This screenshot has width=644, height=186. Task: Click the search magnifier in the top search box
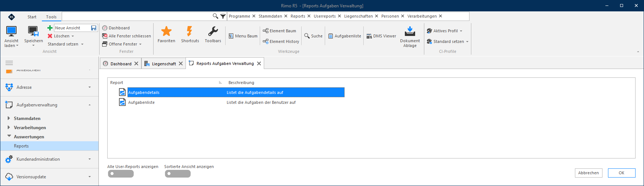(x=215, y=16)
